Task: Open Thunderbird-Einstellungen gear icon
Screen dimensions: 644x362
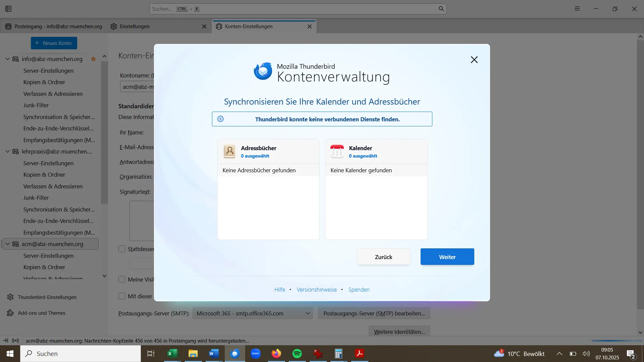Action: (x=10, y=297)
